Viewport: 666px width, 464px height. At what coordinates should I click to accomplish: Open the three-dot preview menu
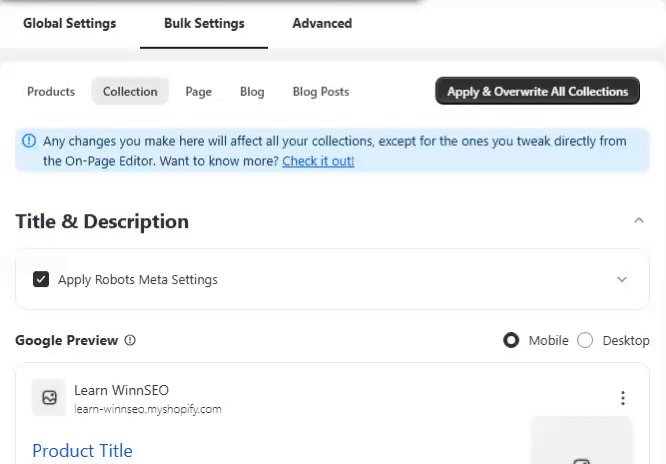click(623, 398)
